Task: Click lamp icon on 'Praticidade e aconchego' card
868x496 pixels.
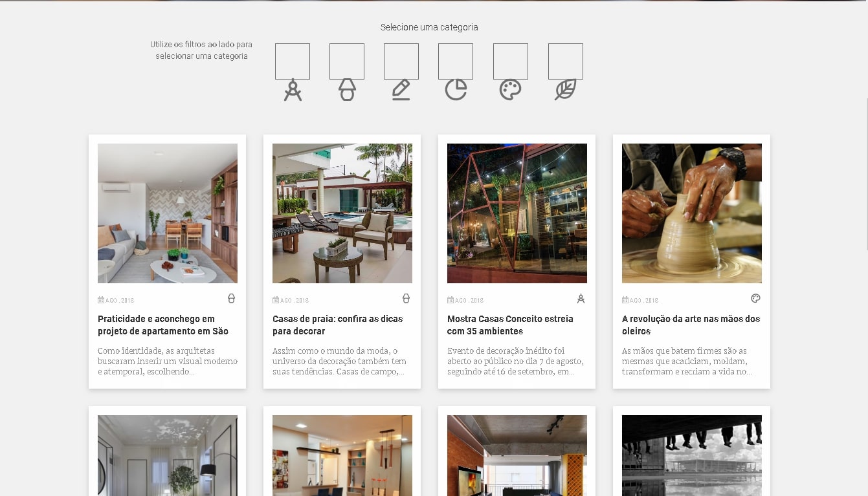Action: pos(231,299)
